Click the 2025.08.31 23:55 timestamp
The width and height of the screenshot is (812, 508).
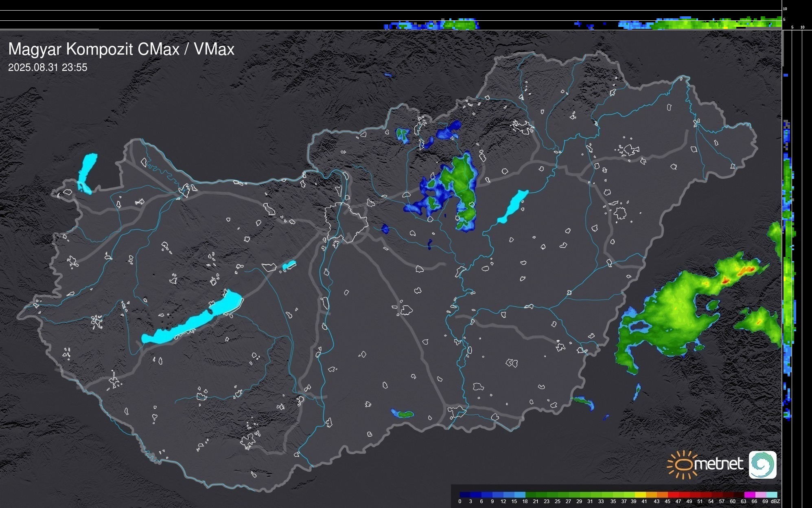[x=48, y=68]
